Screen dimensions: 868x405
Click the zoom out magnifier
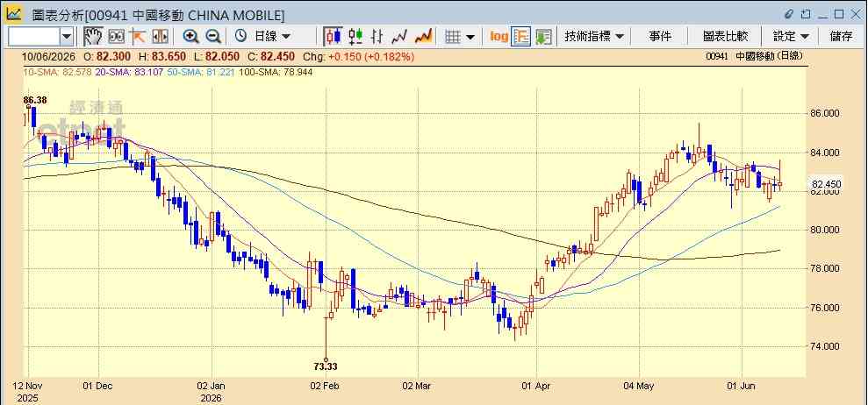click(x=213, y=37)
